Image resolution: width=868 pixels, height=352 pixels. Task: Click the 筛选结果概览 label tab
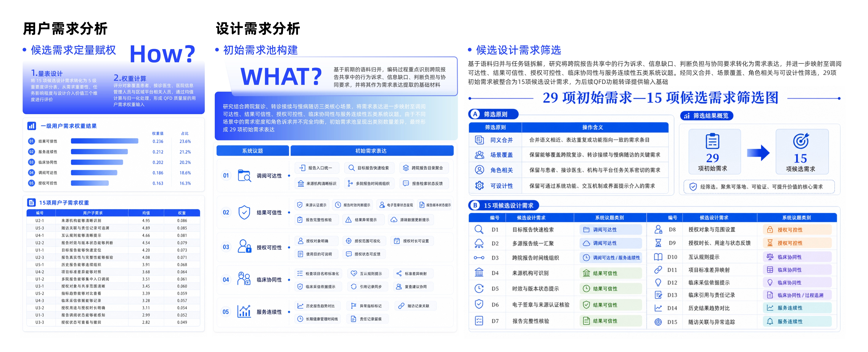[707, 116]
